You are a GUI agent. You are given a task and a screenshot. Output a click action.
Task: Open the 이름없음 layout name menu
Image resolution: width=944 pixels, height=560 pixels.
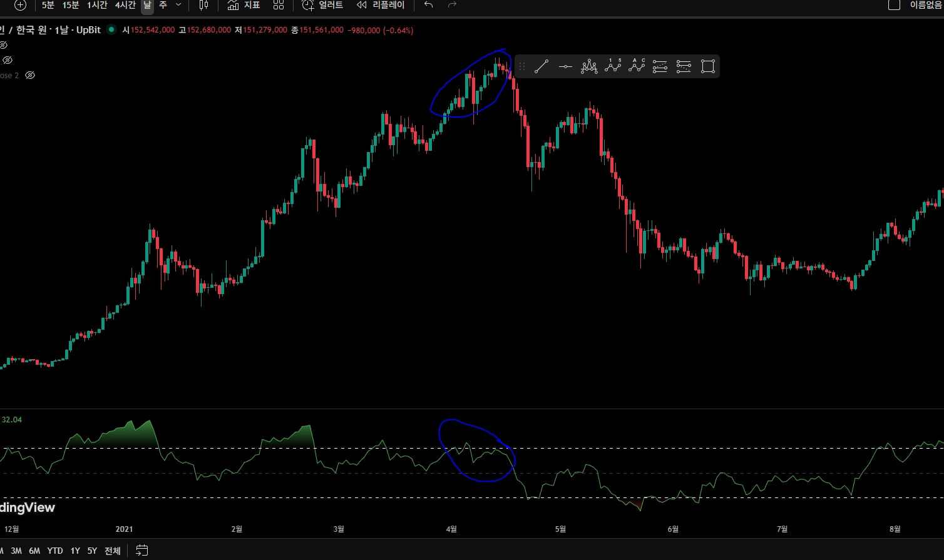click(926, 5)
